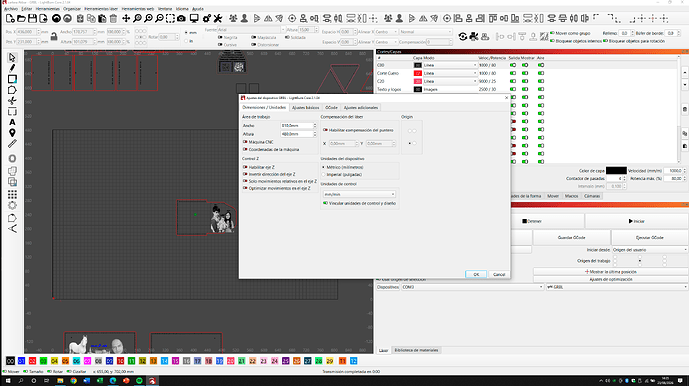Image resolution: width=689 pixels, height=386 pixels.
Task: Toggle Máquina CNC switch in dialog
Action: 245,142
